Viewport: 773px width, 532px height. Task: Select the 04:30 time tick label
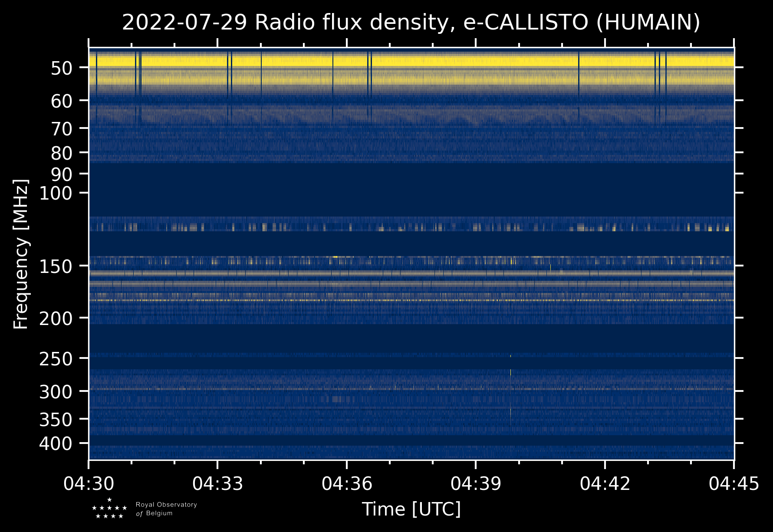pyautogui.click(x=89, y=483)
